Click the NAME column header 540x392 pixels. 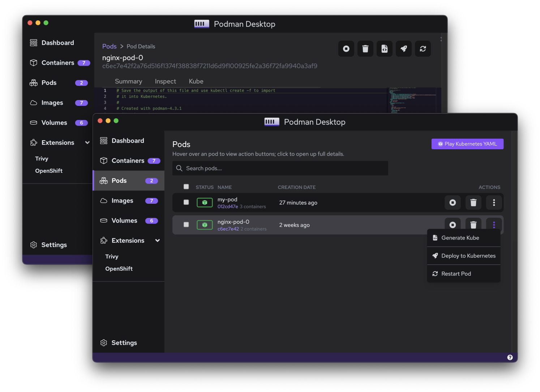[224, 187]
